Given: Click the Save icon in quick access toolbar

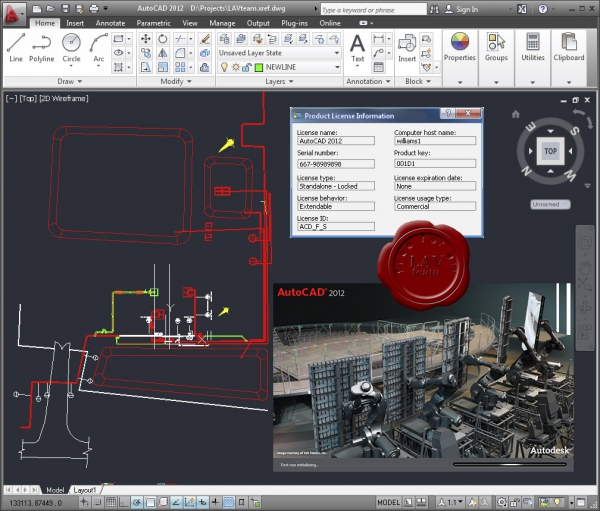Looking at the screenshot, I should pyautogui.click(x=65, y=8).
